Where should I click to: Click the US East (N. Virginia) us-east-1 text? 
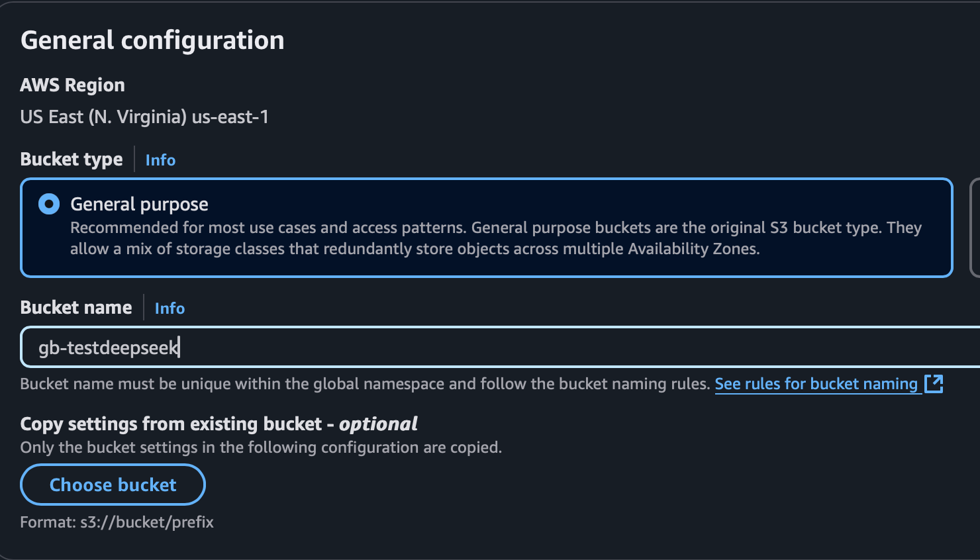tap(144, 117)
